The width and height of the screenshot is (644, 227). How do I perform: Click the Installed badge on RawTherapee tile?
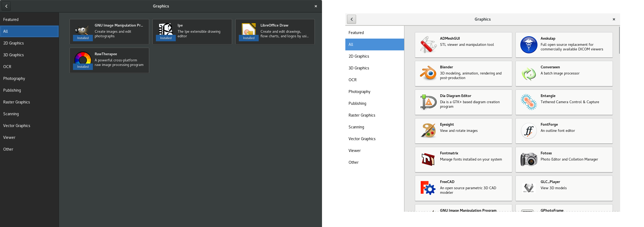click(83, 67)
